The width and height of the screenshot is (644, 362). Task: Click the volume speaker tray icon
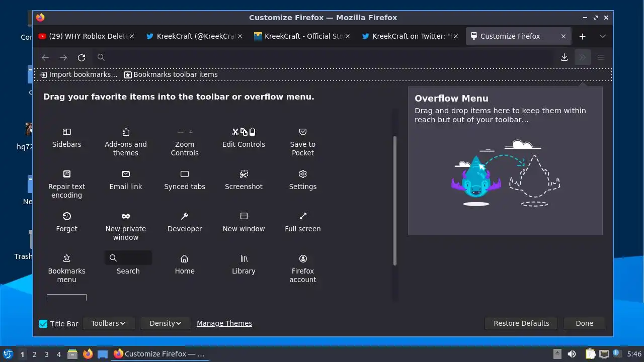tap(572, 354)
